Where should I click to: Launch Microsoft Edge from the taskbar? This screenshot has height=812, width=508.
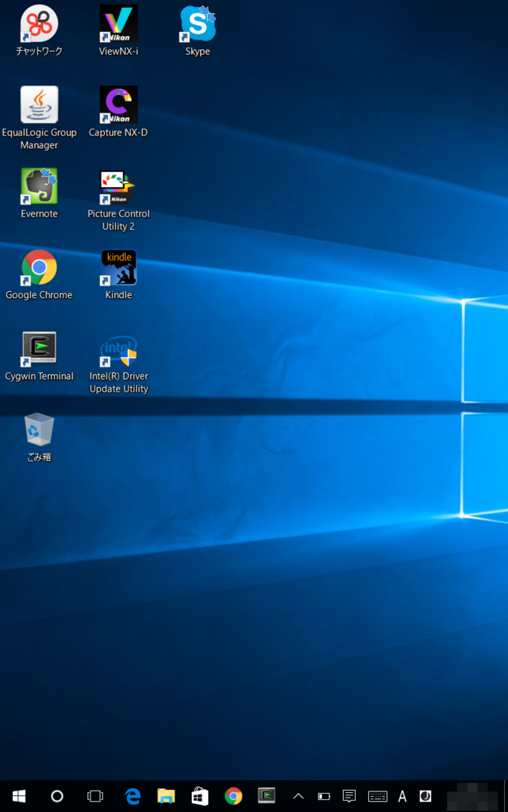point(133,796)
